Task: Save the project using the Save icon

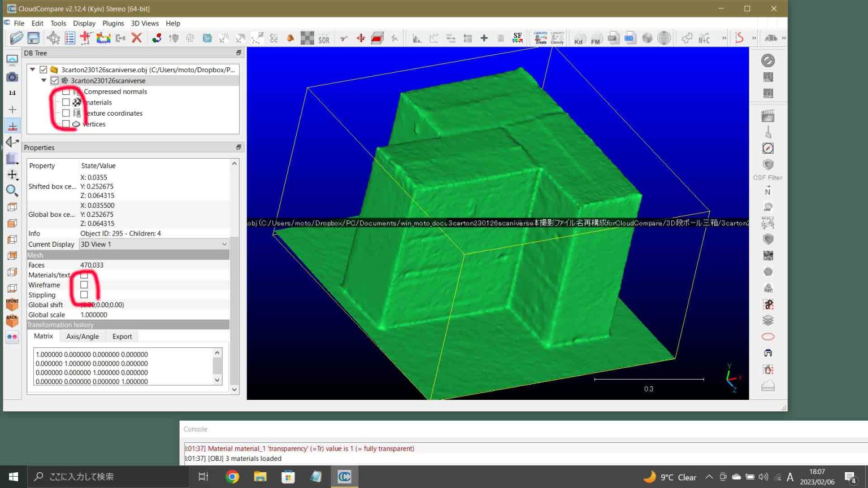Action: (x=33, y=38)
